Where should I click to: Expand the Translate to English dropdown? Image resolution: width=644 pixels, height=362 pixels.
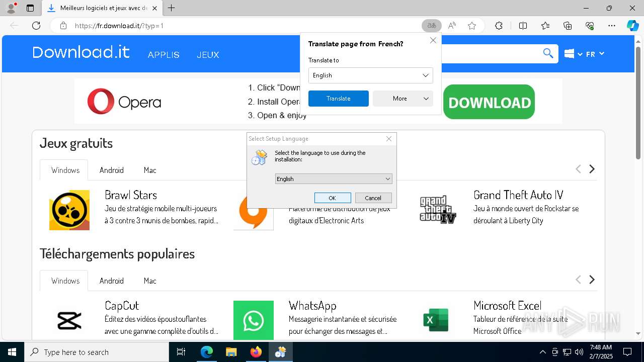pyautogui.click(x=370, y=75)
